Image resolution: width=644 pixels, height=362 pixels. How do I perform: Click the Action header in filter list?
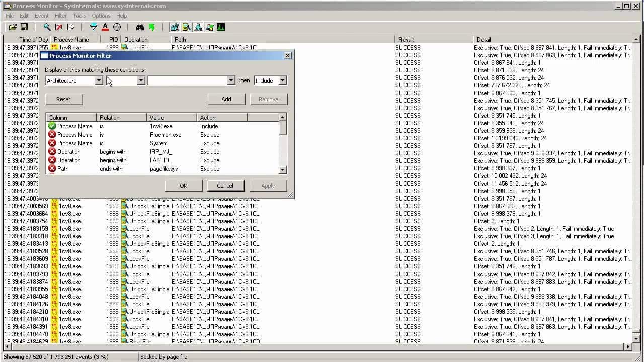[222, 118]
